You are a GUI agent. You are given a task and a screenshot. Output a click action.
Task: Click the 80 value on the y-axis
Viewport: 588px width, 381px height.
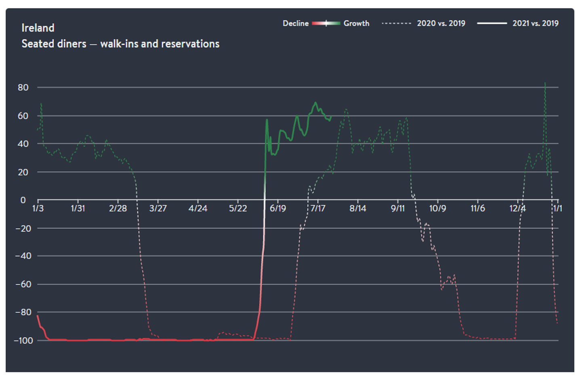point(23,87)
